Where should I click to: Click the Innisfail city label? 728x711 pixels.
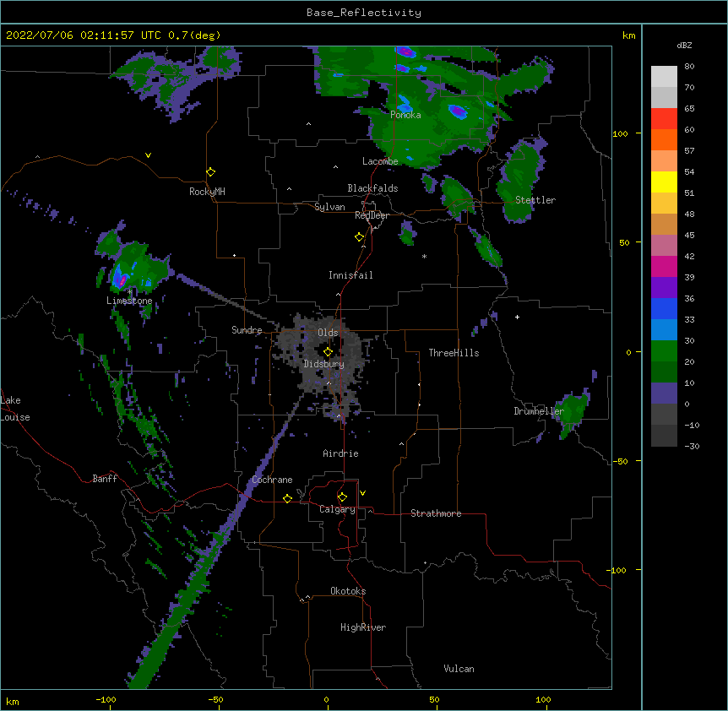coord(350,275)
